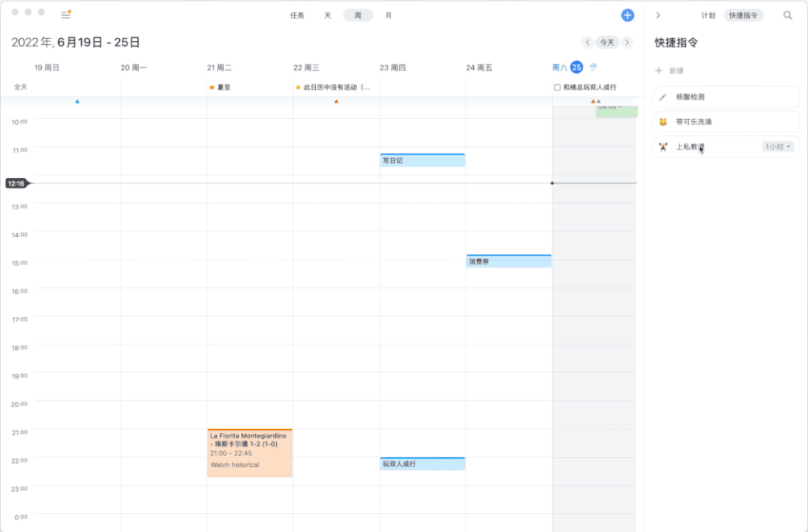Switch to the 天 view tab

327,16
